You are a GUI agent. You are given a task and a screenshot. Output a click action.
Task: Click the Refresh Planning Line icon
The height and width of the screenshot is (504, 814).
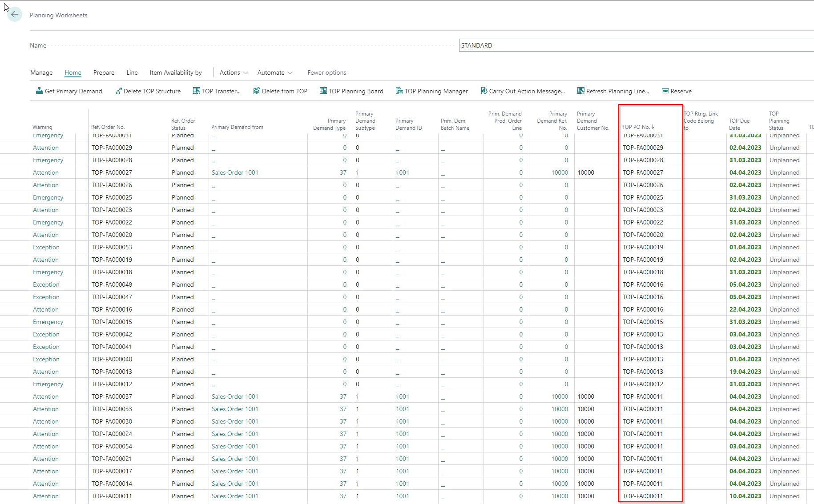(580, 91)
